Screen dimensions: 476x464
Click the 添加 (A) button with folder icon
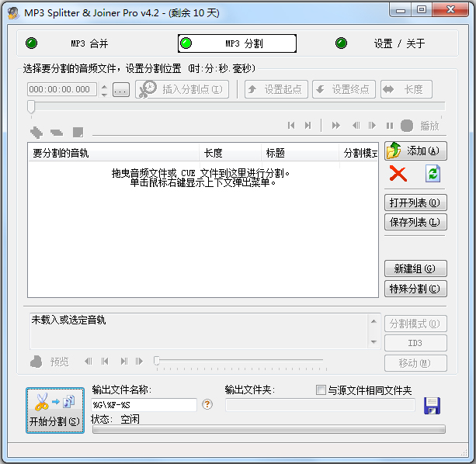(x=415, y=151)
